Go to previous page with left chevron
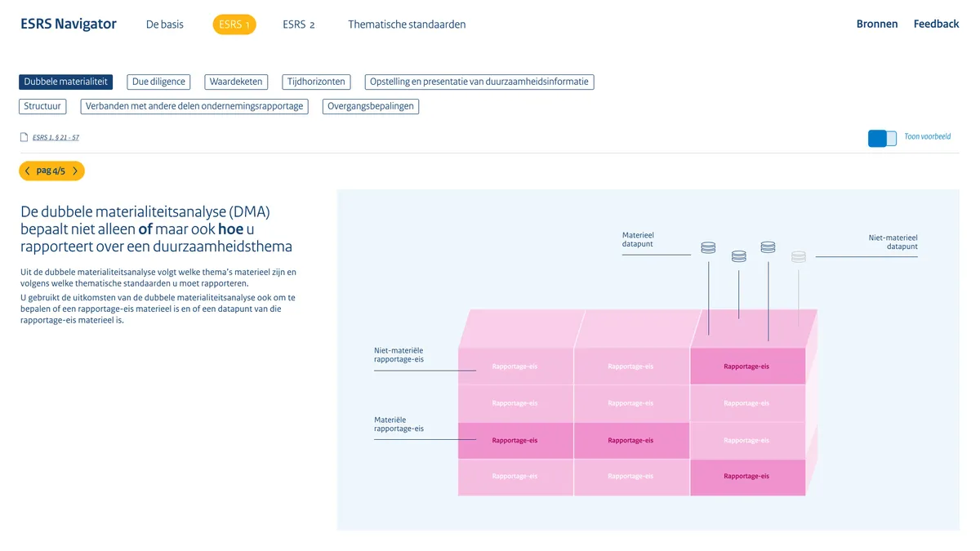 [28, 171]
